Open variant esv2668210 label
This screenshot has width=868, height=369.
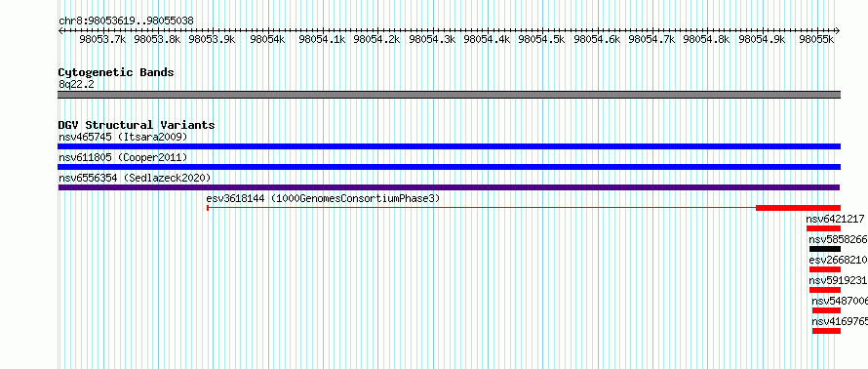pyautogui.click(x=838, y=260)
